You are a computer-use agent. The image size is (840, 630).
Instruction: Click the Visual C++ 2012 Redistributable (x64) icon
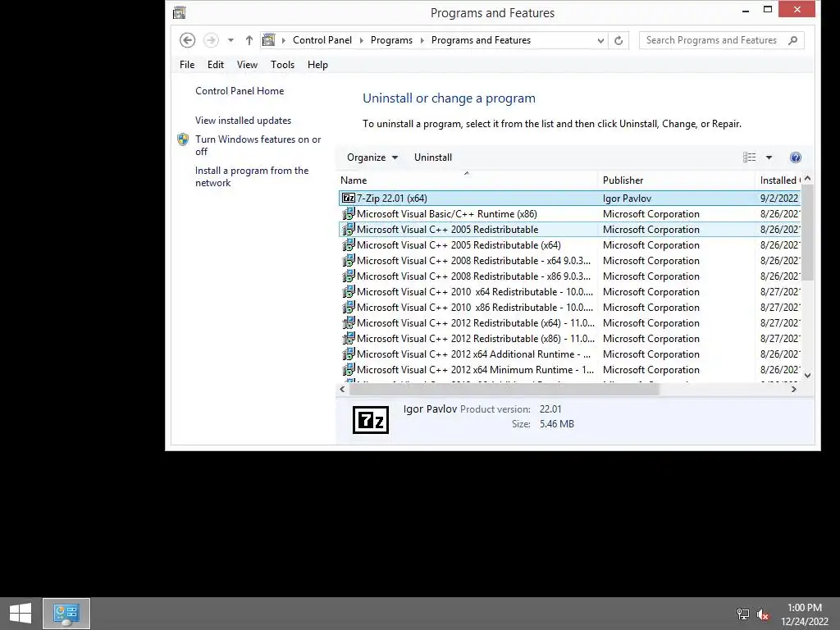click(349, 322)
